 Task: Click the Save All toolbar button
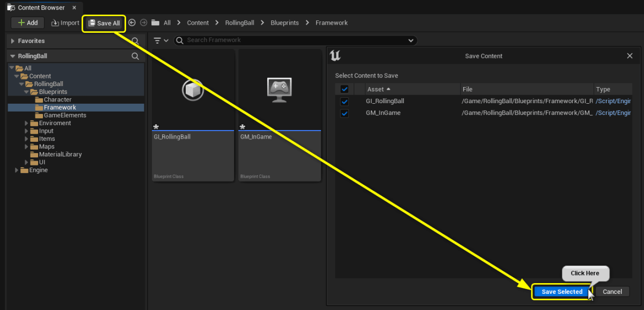(x=104, y=23)
